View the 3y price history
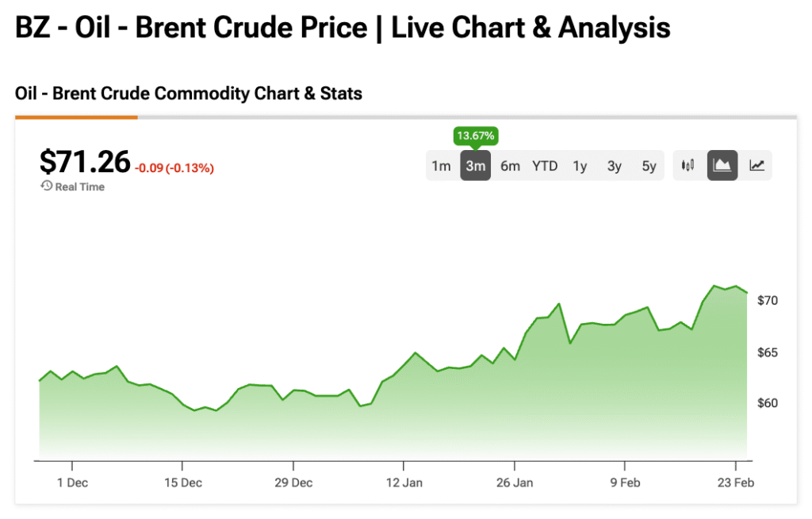Viewport: 812px width, 519px height. [x=615, y=166]
